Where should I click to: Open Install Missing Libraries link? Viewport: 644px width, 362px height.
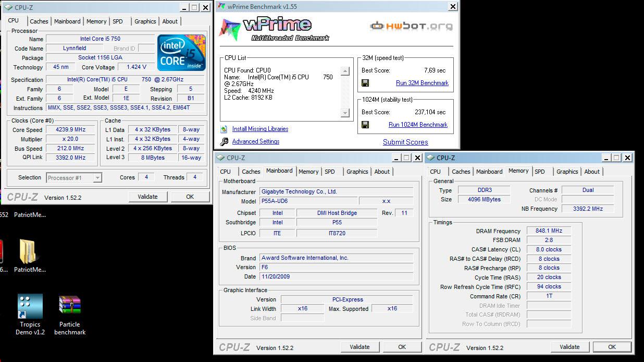260,129
